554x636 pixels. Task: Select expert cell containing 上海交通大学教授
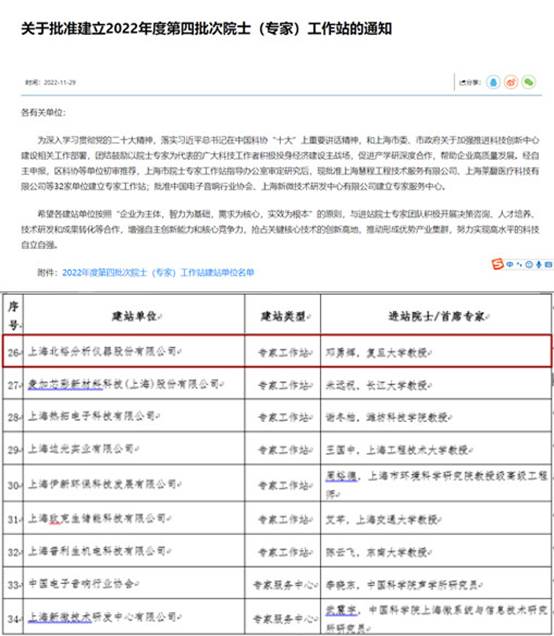(436, 518)
